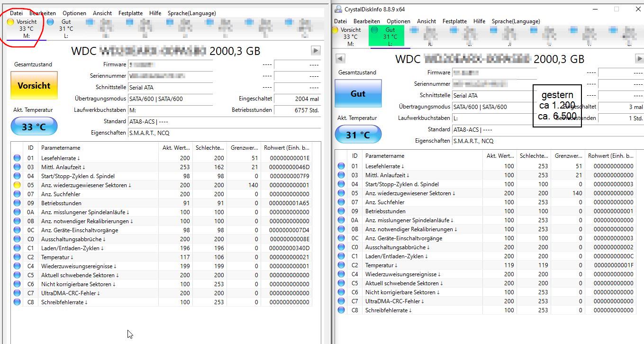
Task: Select green Gut 31 °C disk tab in right window
Action: [386, 36]
